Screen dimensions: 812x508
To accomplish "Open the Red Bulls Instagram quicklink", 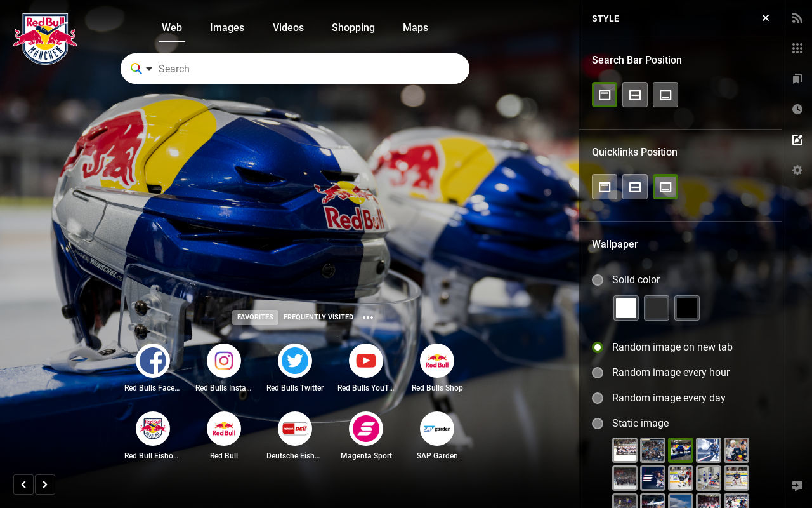I will tap(224, 361).
